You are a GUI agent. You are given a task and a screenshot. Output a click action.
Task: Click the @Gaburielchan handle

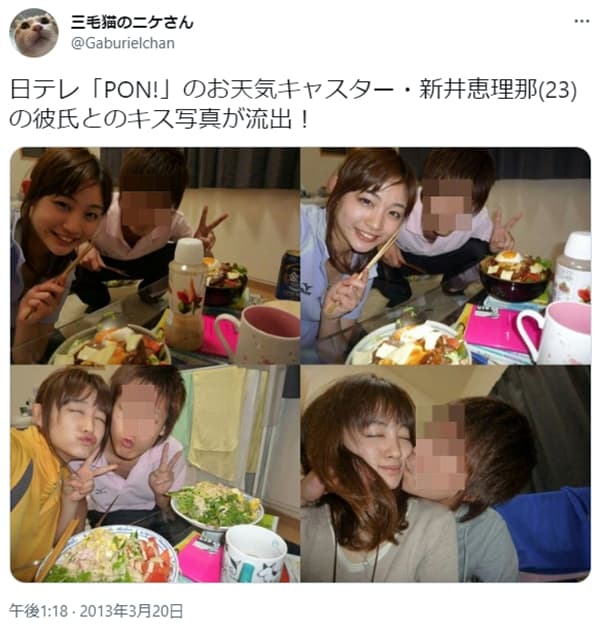pos(123,43)
